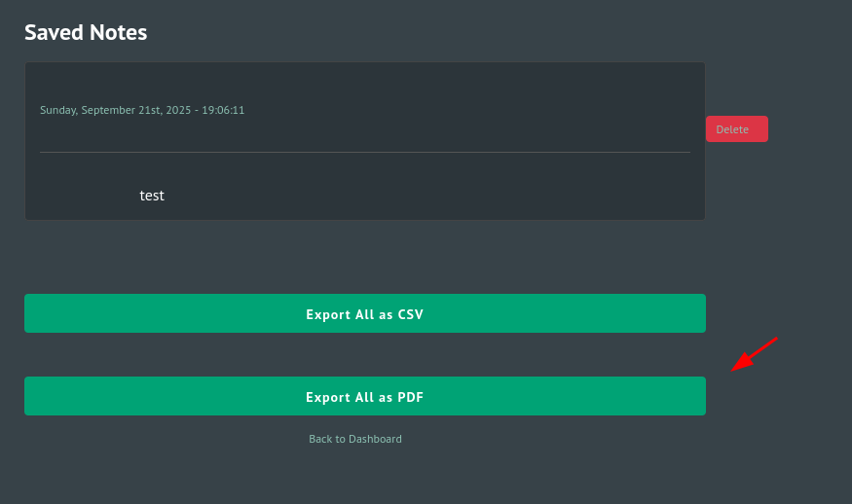852x504 pixels.
Task: Click the red Delete button
Action: [x=736, y=129]
